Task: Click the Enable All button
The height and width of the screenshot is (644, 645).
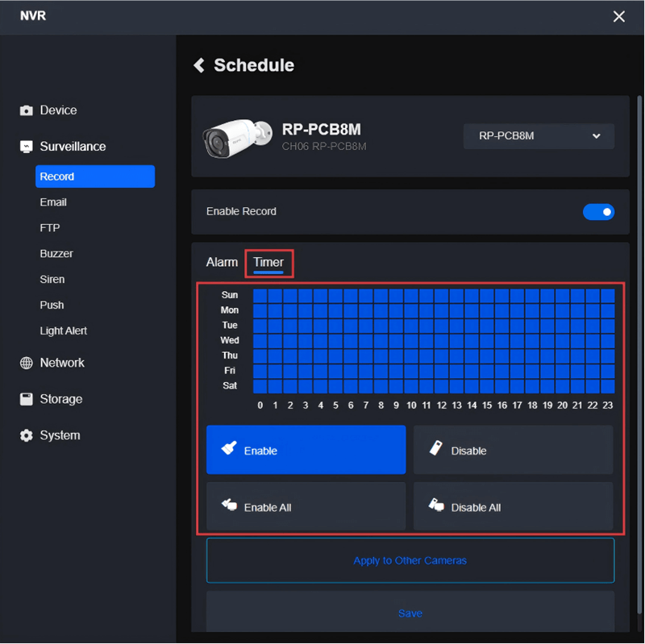Action: 306,506
